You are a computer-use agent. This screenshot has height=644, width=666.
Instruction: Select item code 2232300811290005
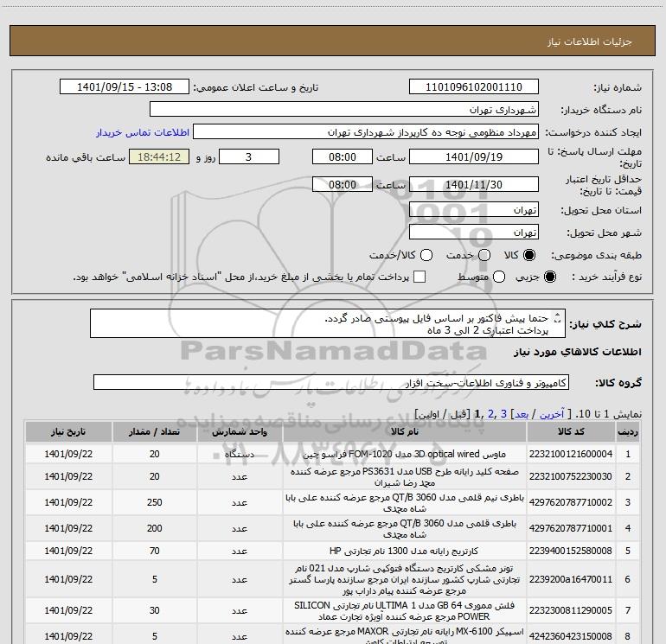pos(571,610)
